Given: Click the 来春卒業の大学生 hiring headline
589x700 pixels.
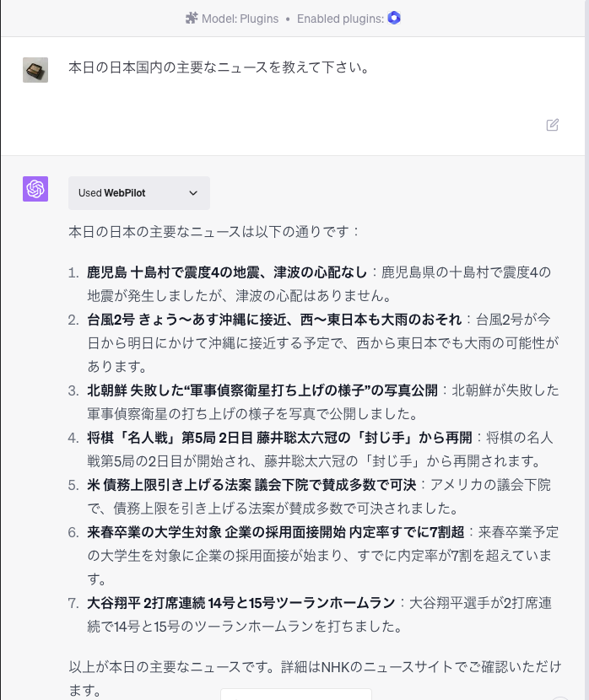Looking at the screenshot, I should [x=276, y=532].
